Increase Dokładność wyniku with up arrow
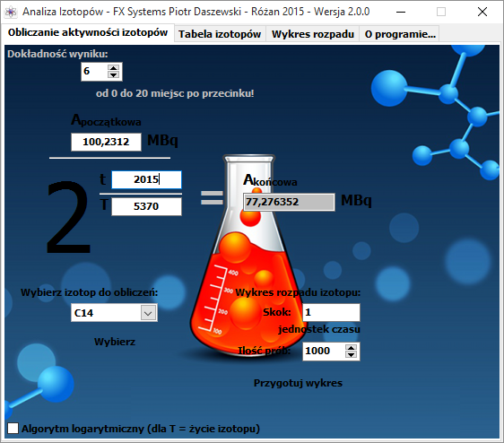Screen dimensions: 504x443 113,68
